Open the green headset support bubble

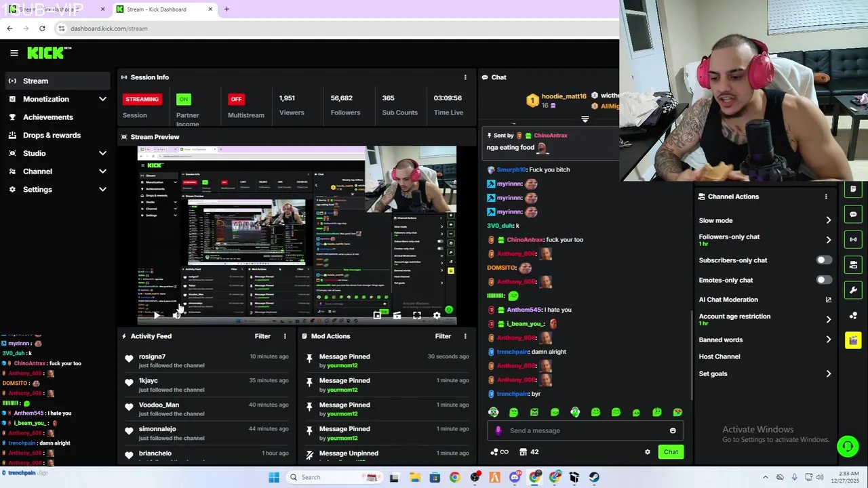[848, 446]
